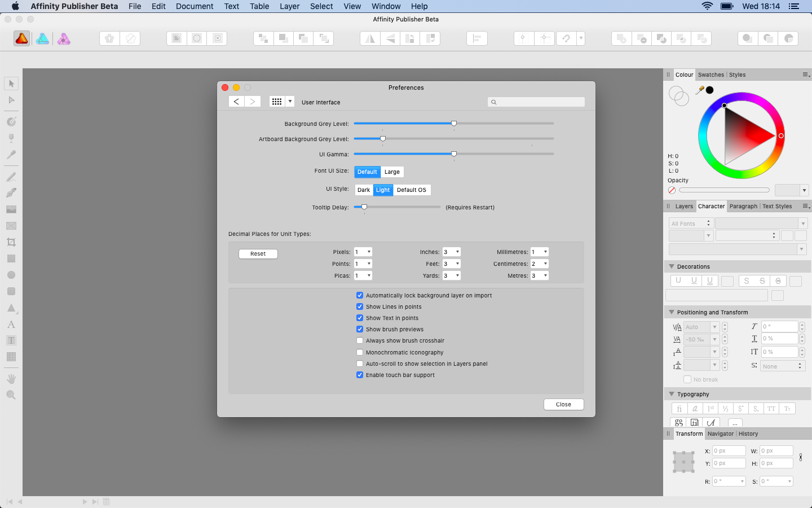Image resolution: width=812 pixels, height=508 pixels.
Task: Choose Large Font UI Size
Action: (x=392, y=172)
